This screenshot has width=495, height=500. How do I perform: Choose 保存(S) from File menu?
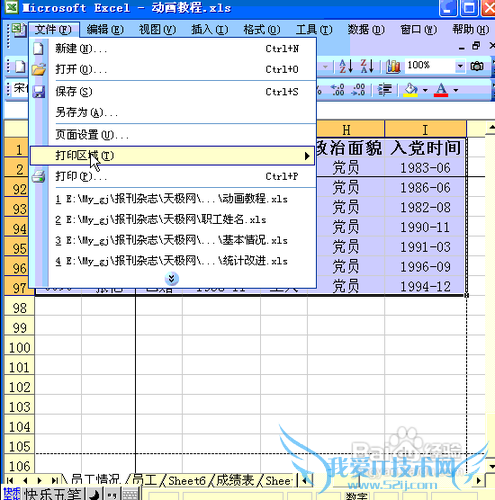click(x=173, y=91)
